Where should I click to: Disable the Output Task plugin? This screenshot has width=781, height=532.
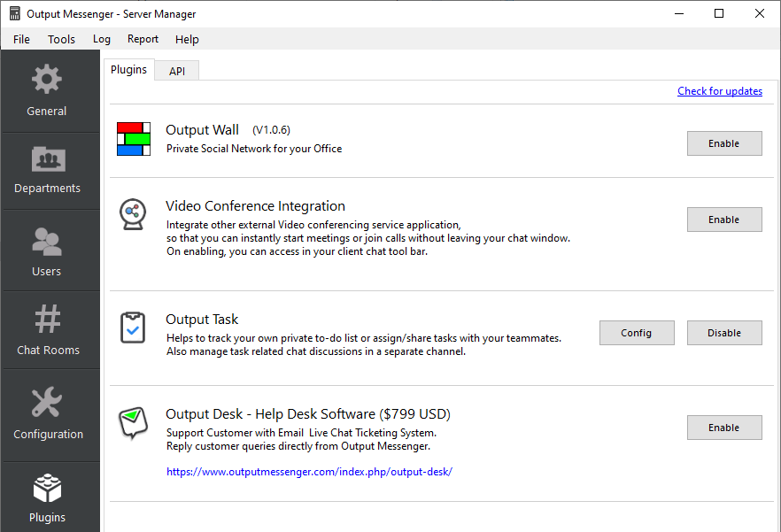coord(724,333)
